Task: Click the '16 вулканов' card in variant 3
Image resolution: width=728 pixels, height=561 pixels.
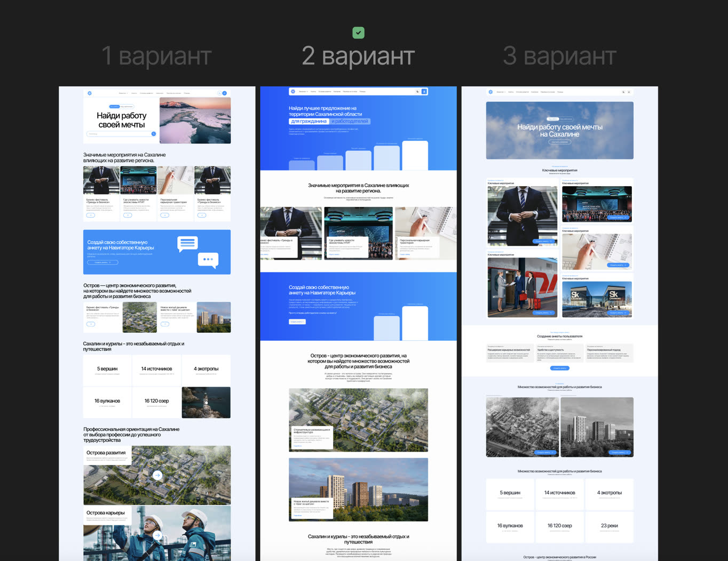Action: coord(510,527)
